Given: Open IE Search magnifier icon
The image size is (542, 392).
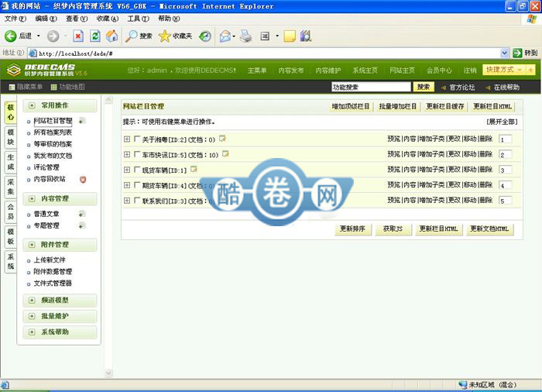Looking at the screenshot, I should click(x=131, y=36).
